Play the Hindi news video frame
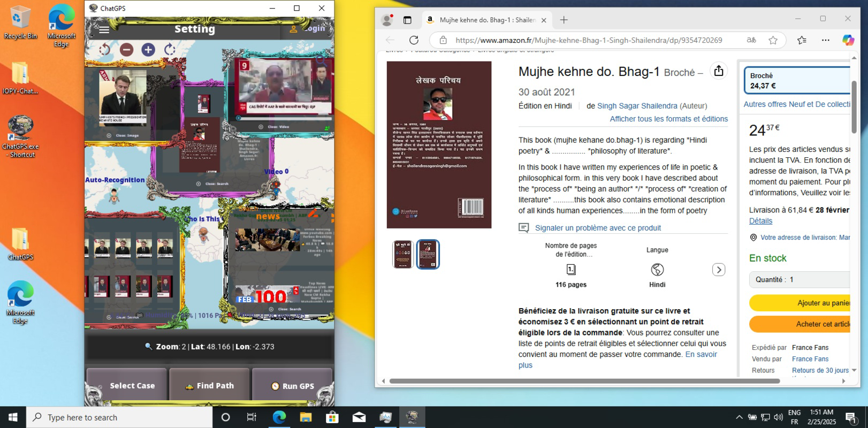The height and width of the screenshot is (428, 868). pos(284,87)
